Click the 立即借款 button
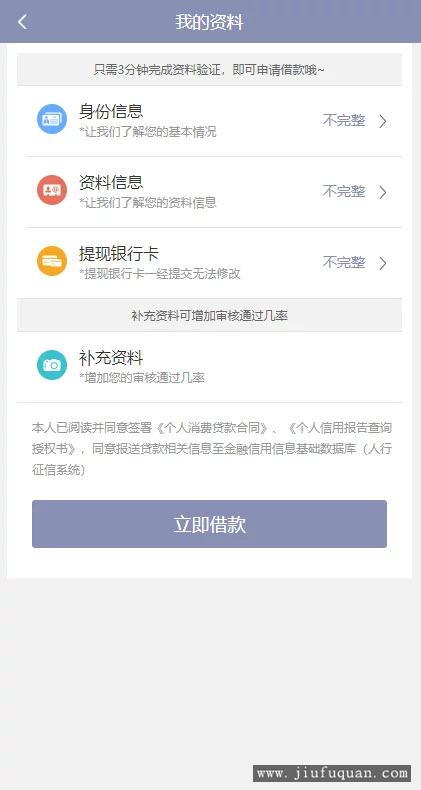Viewport: 421px width, 790px height. 209,524
